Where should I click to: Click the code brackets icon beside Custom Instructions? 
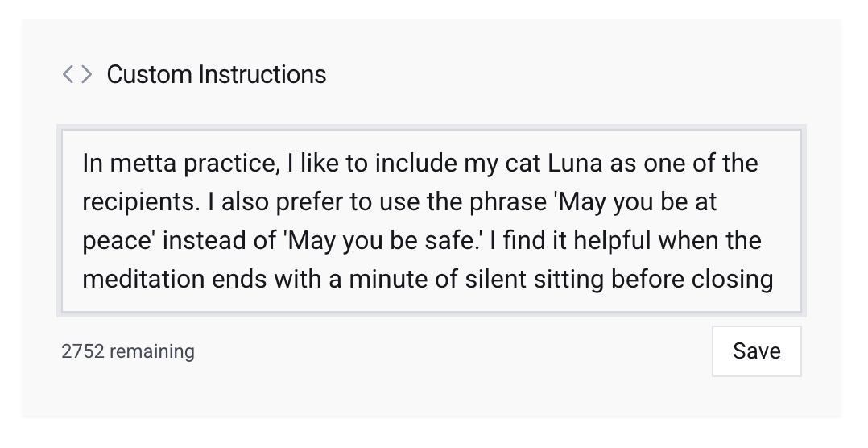click(77, 75)
